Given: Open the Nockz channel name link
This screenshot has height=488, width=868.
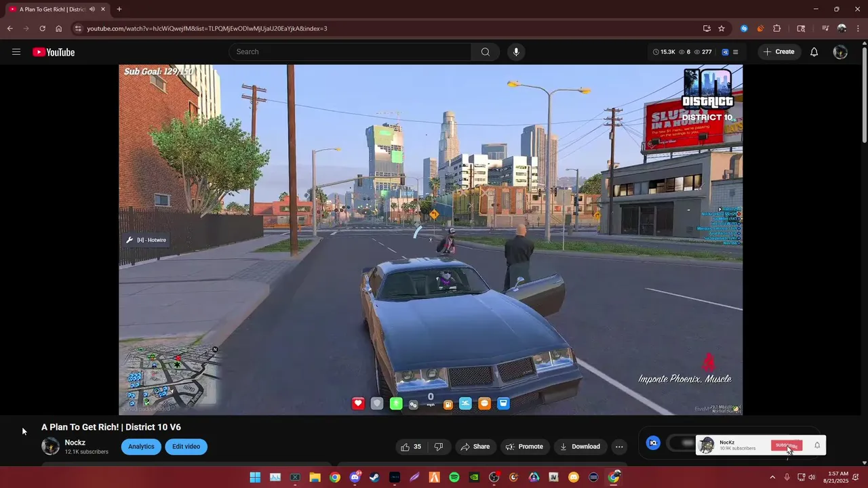Looking at the screenshot, I should click(x=75, y=443).
